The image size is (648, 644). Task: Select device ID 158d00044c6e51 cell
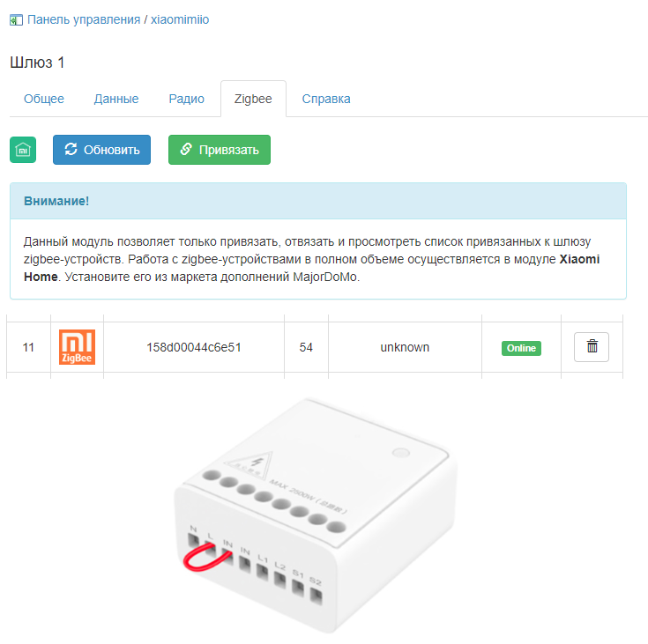pyautogui.click(x=194, y=347)
